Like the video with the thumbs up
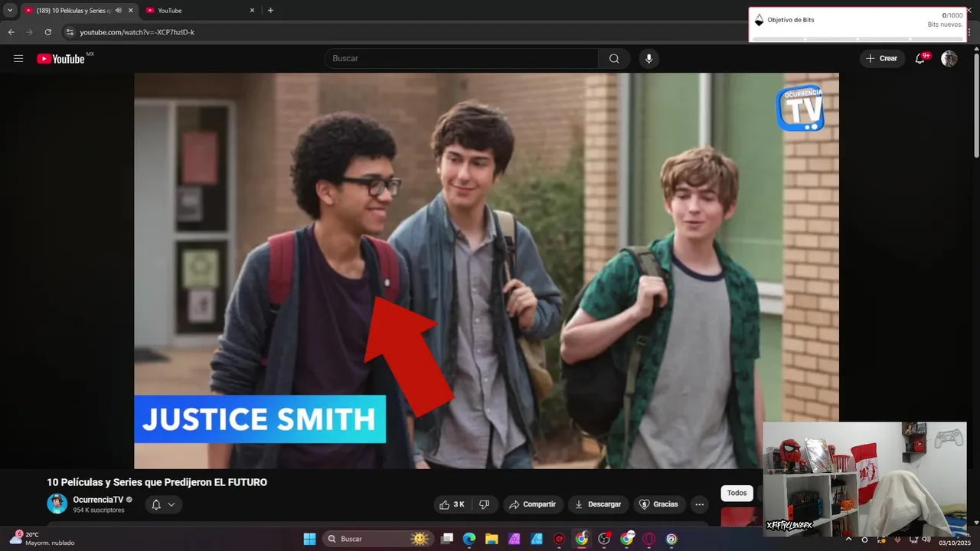Screen dimensions: 980x551 [452, 504]
